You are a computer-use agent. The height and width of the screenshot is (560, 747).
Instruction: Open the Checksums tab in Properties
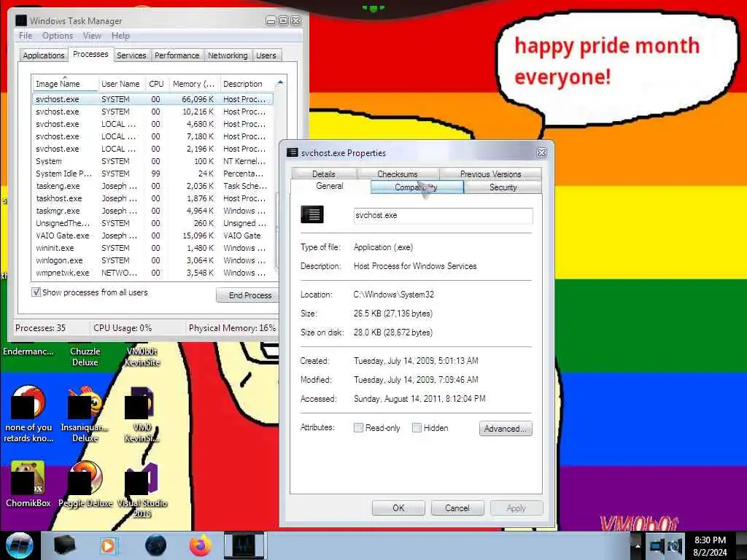398,174
